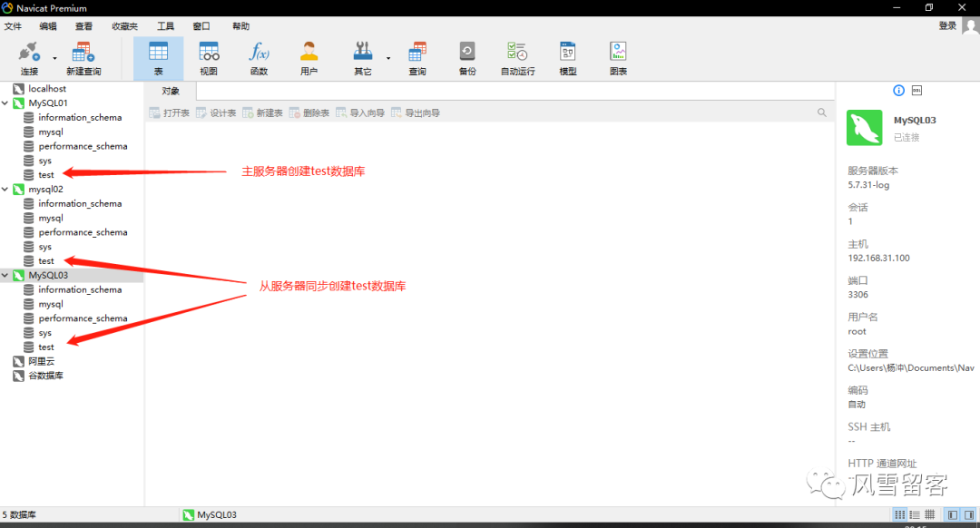Switch to detail view
Image resolution: width=980 pixels, height=528 pixels.
click(x=930, y=515)
